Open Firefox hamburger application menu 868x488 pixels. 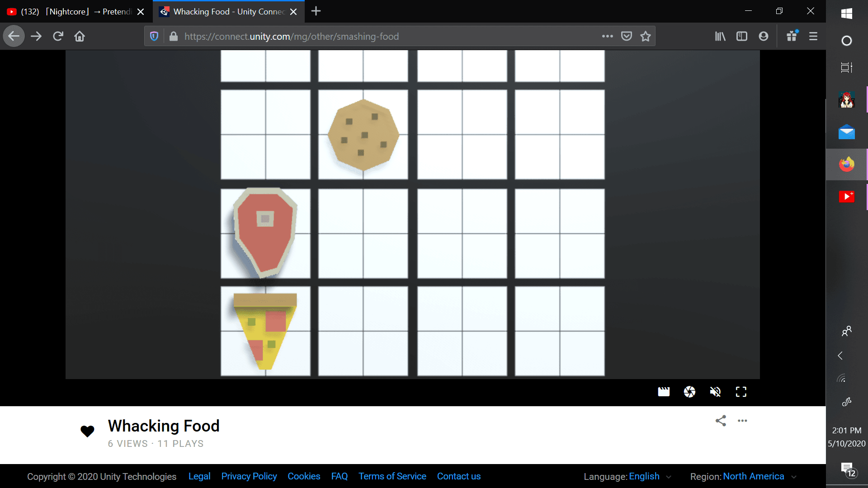pos(813,36)
